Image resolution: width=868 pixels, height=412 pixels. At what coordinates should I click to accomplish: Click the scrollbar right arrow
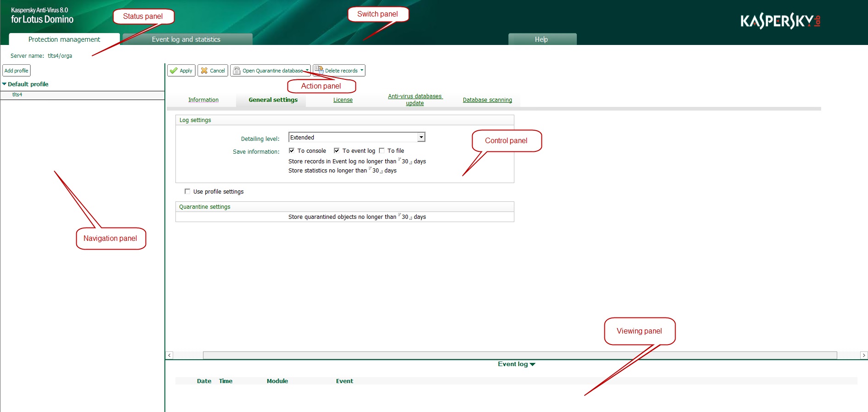[x=864, y=355]
